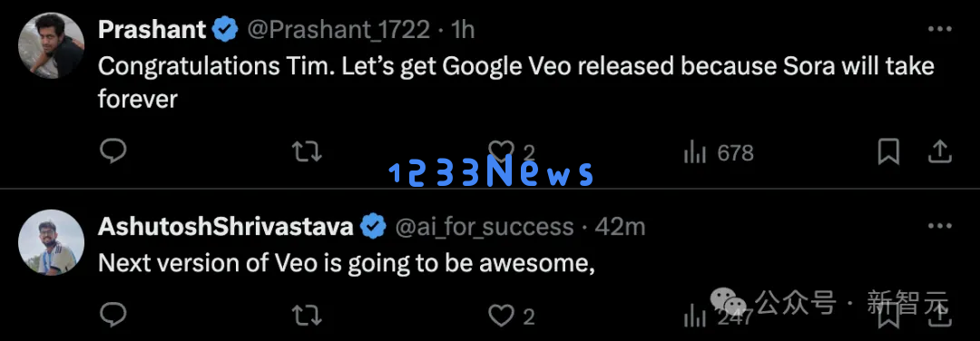This screenshot has height=341, width=980.
Task: Like Prashant's tweet
Action: pyautogui.click(x=511, y=151)
